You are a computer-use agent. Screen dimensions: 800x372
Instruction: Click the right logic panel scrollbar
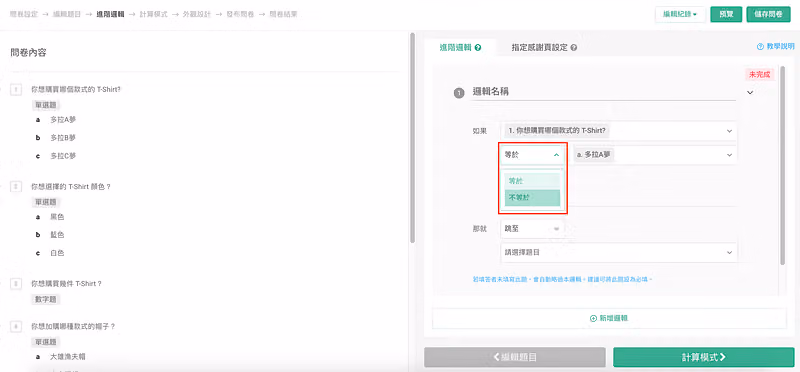[x=783, y=166]
